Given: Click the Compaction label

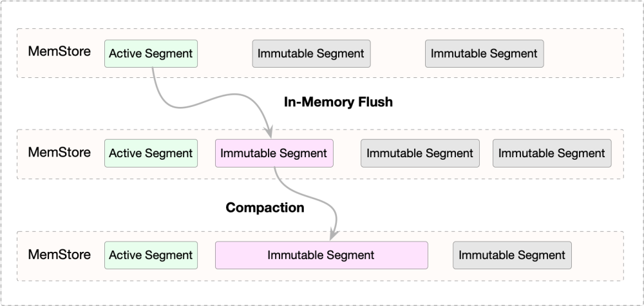Looking at the screenshot, I should coord(265,208).
